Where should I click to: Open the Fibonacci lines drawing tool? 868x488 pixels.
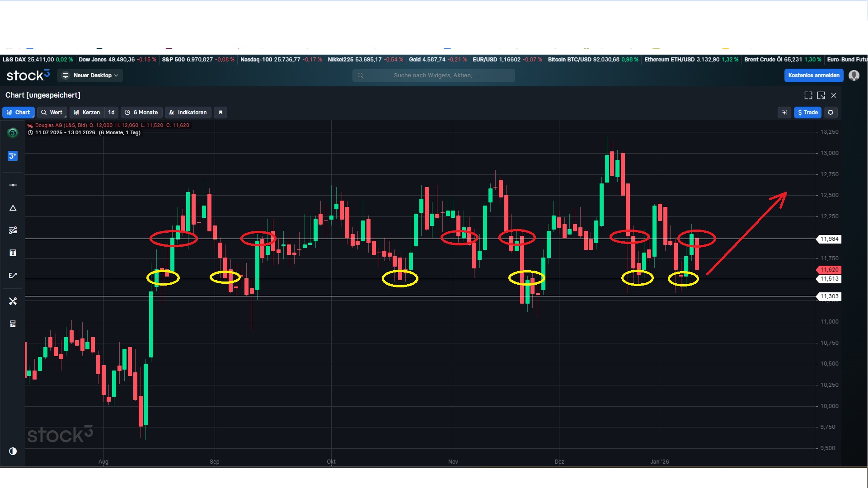13,230
